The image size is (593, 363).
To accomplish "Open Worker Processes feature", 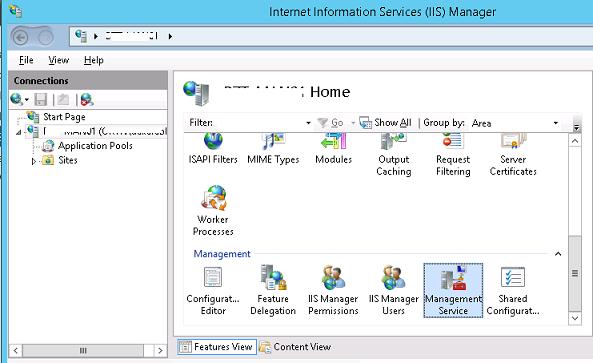I will click(x=213, y=211).
